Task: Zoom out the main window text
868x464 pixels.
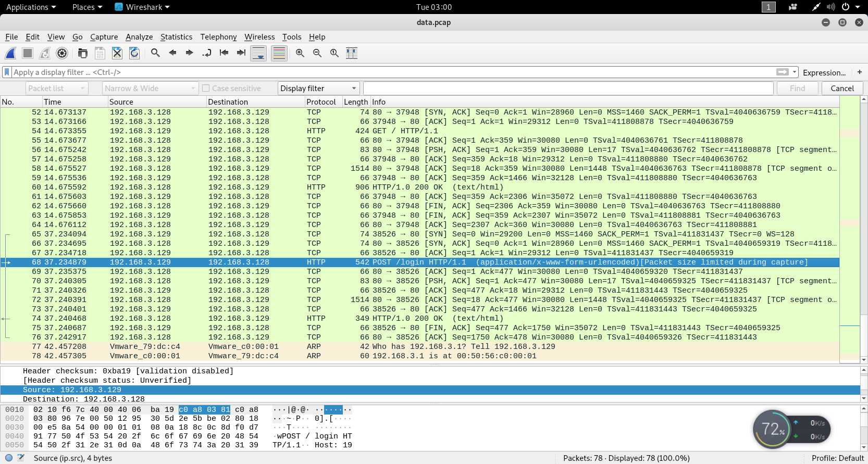Action: pos(317,53)
